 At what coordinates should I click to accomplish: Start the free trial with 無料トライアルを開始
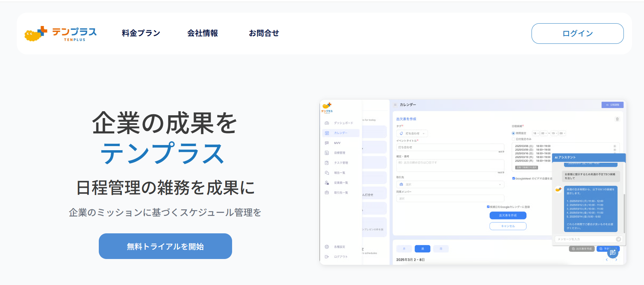click(x=165, y=246)
